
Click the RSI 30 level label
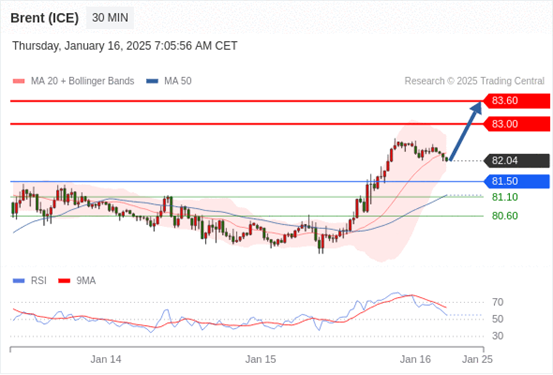(498, 336)
